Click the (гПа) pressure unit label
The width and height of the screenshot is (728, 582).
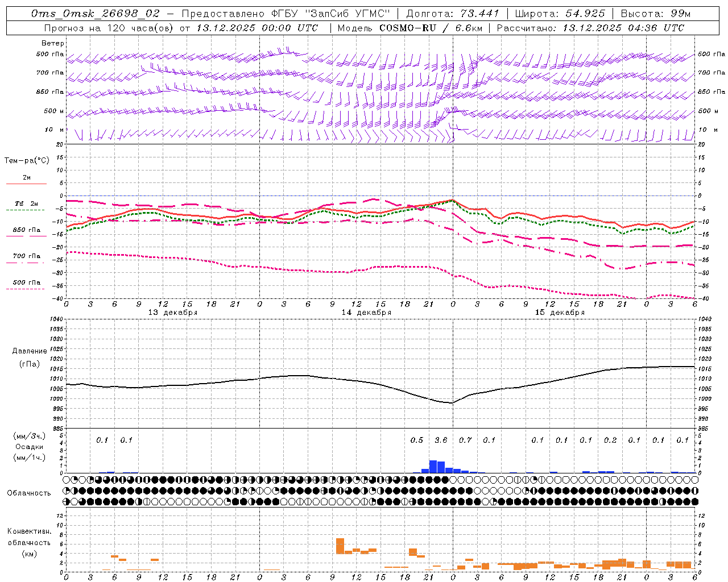30,364
